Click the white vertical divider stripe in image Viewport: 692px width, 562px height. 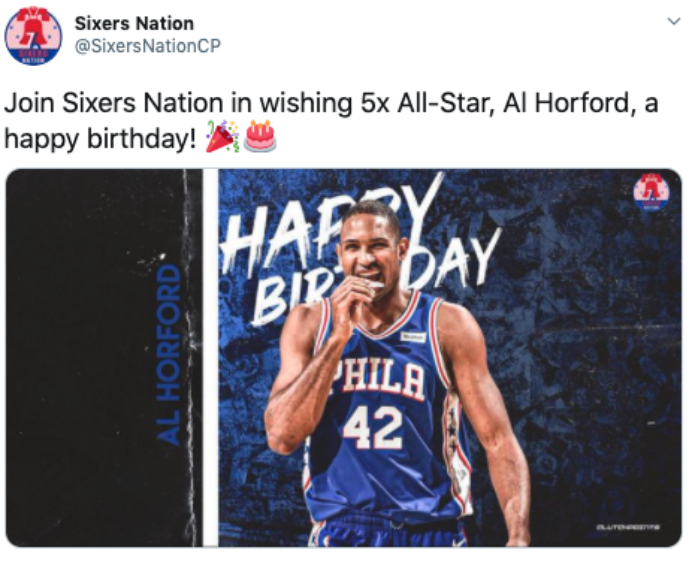pos(210,356)
